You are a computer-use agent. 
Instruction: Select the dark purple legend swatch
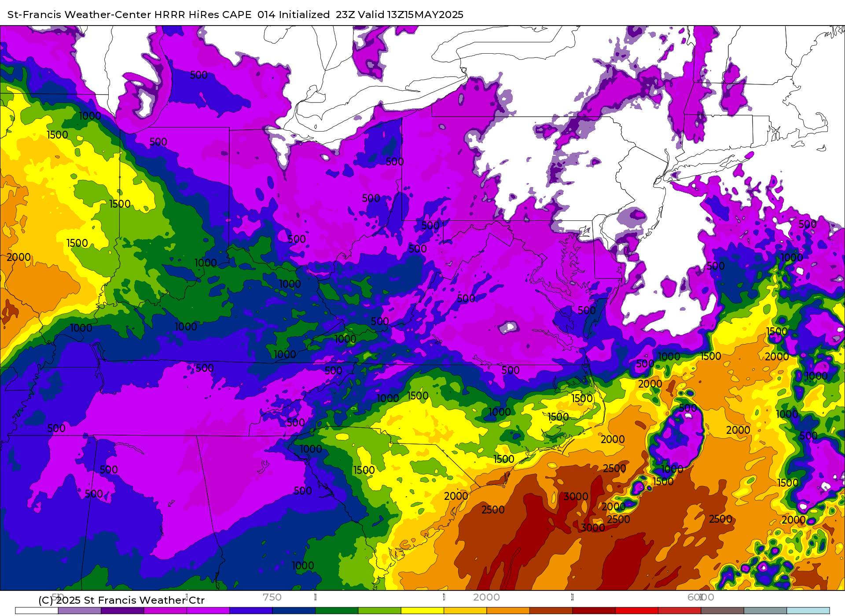122,611
